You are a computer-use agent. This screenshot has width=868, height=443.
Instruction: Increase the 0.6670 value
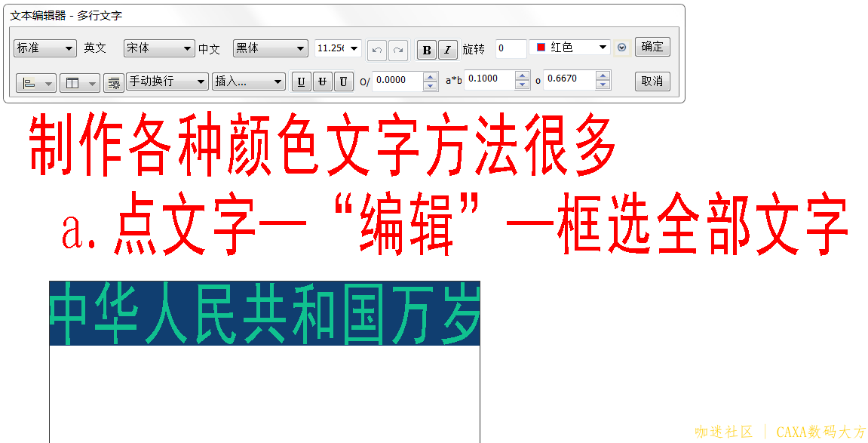pos(603,76)
